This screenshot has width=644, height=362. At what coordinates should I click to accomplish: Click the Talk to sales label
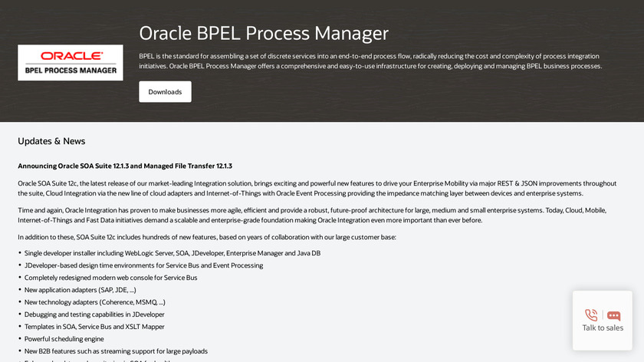point(603,328)
